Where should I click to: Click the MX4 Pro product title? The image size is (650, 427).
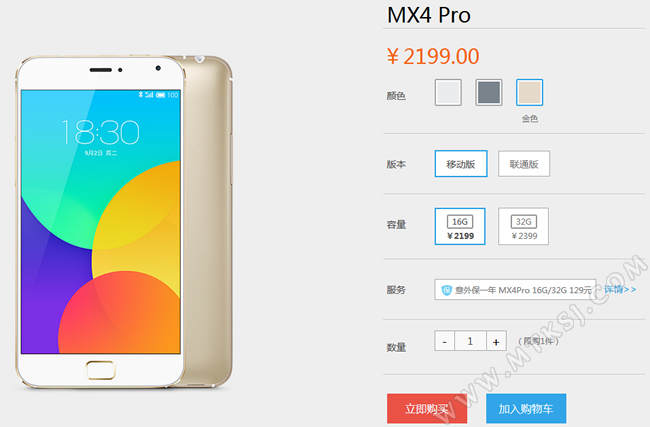[x=429, y=15]
